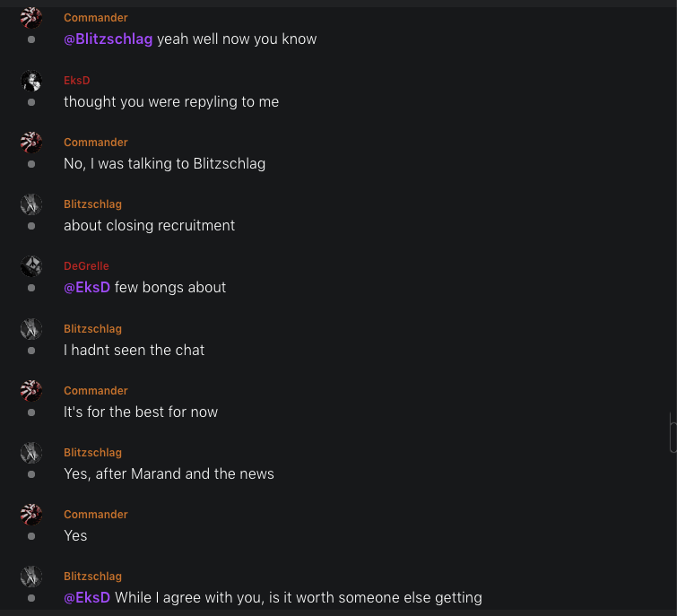Click the message "about closing recruitment"
The height and width of the screenshot is (616, 677).
149,226
